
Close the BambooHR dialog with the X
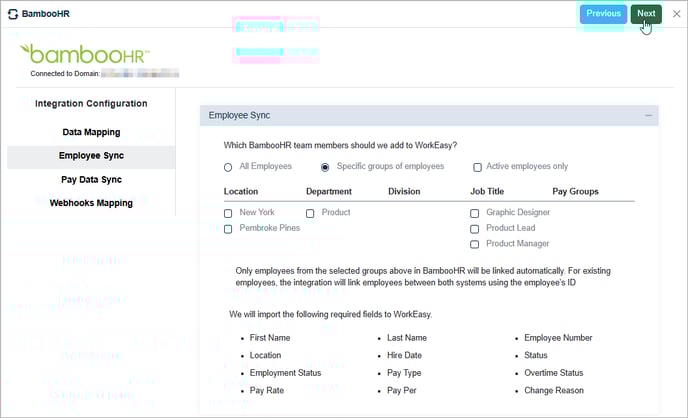pos(677,14)
